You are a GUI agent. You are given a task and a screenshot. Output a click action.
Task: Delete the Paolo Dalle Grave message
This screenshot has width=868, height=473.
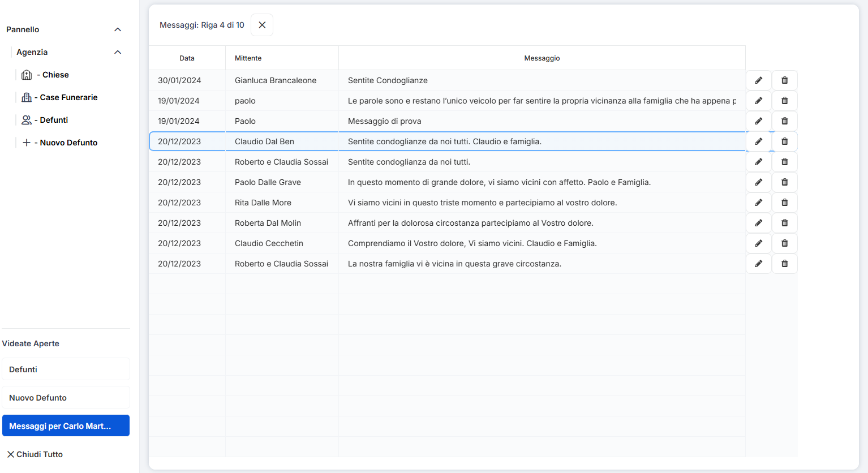pyautogui.click(x=784, y=182)
